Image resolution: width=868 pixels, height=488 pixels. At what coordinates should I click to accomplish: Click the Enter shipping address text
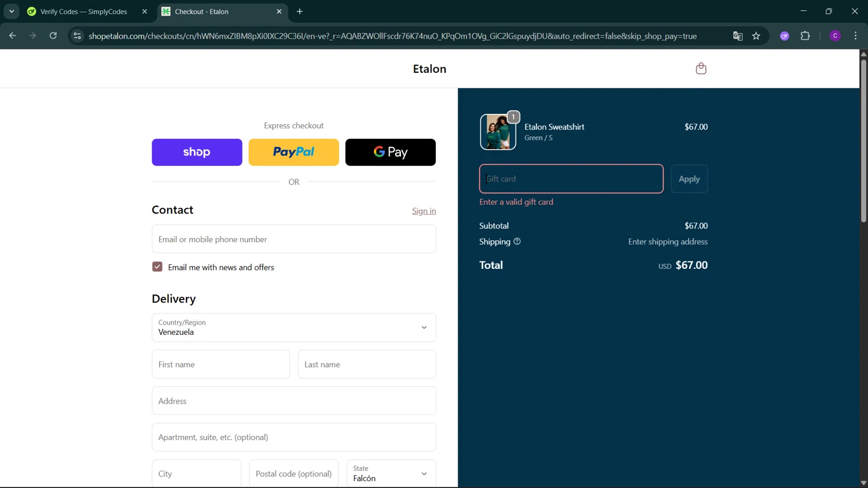[668, 242]
